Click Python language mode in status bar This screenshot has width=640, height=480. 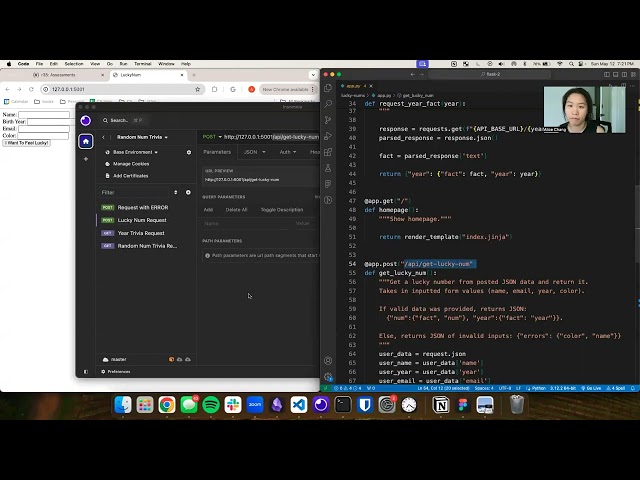click(x=536, y=388)
